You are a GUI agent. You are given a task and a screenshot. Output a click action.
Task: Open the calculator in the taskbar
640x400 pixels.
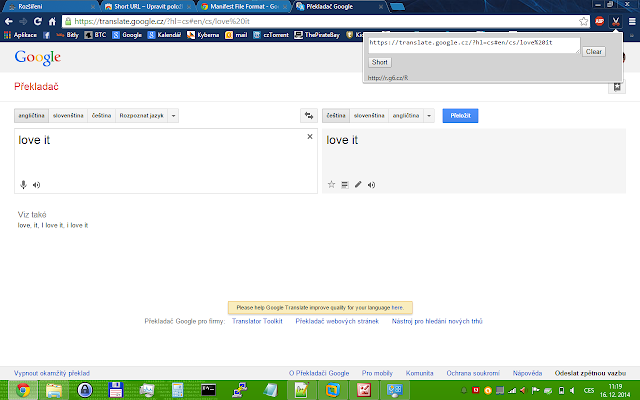coord(178,390)
